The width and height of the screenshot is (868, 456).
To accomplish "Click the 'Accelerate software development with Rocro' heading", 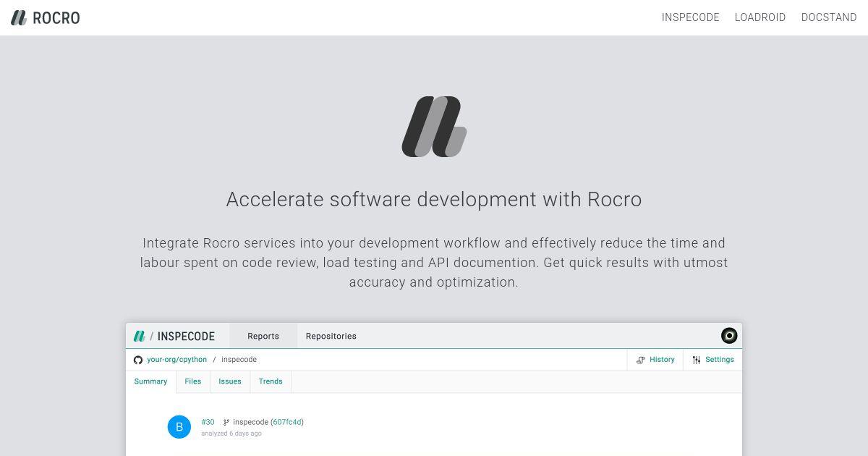I will [x=434, y=199].
